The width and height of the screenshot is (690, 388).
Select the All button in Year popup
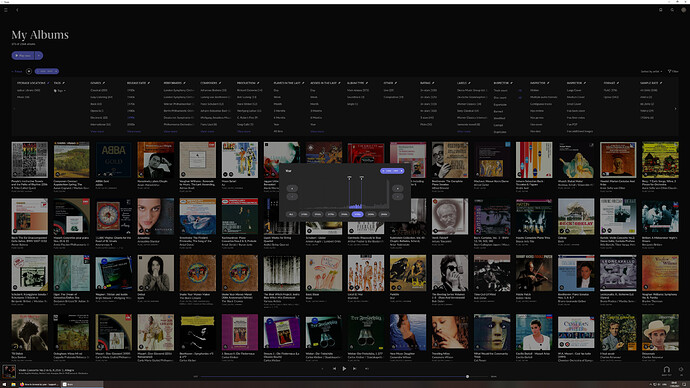tap(291, 214)
